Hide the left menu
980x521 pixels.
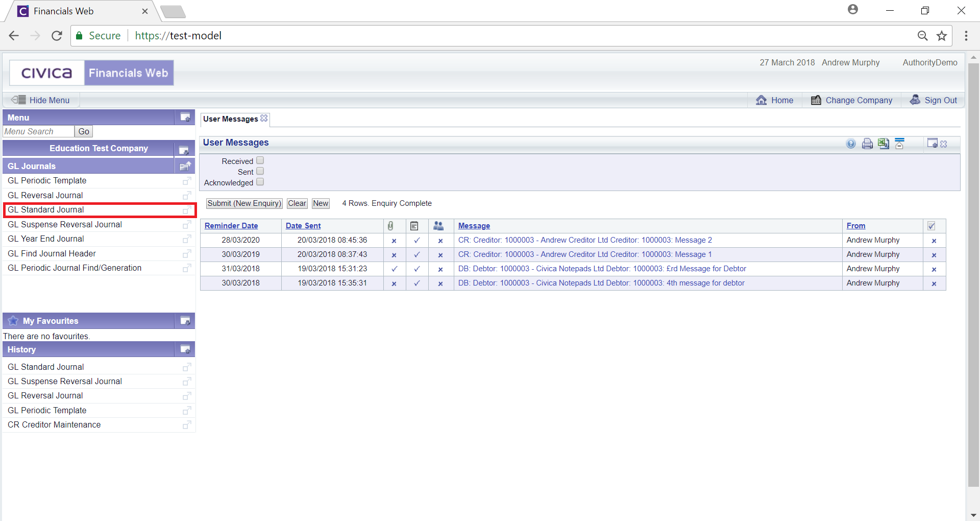click(41, 100)
